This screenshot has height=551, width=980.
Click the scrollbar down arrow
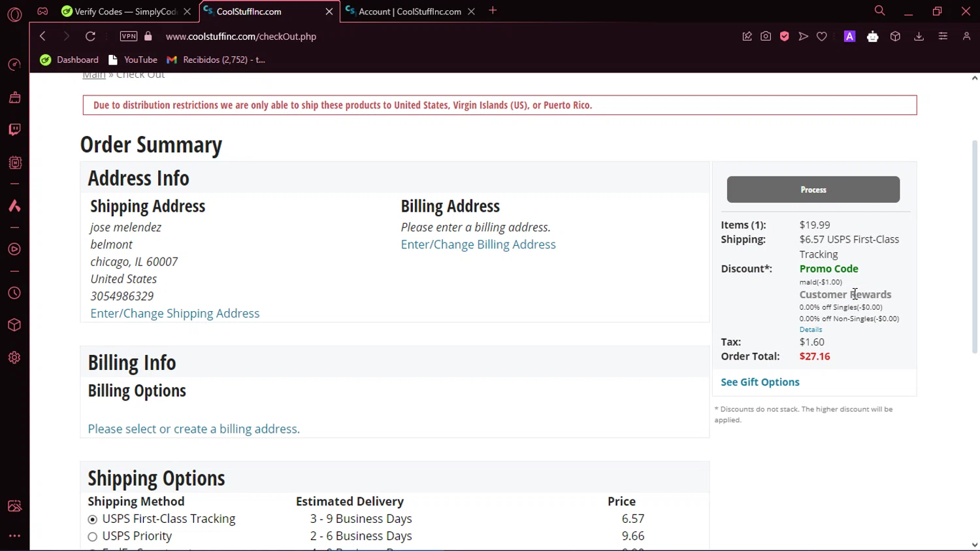[975, 544]
